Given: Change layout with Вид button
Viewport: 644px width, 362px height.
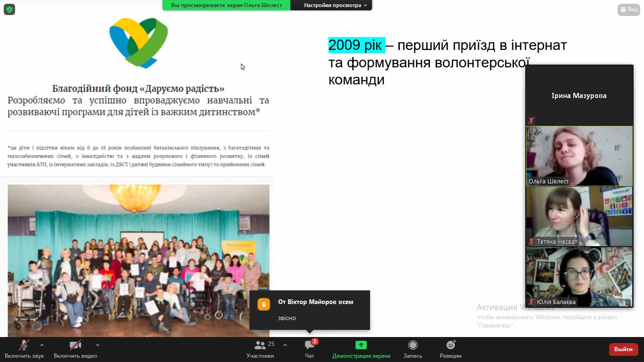Looking at the screenshot, I should (629, 9).
